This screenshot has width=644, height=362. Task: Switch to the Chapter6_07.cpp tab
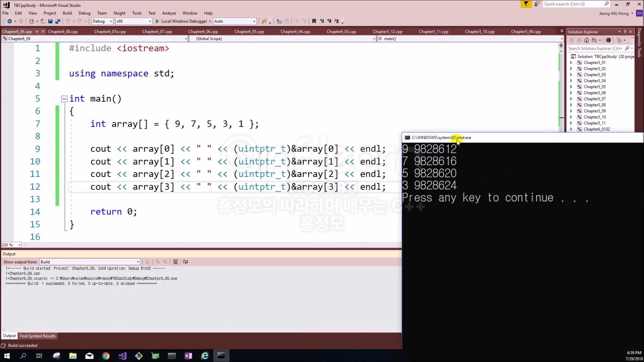click(157, 32)
